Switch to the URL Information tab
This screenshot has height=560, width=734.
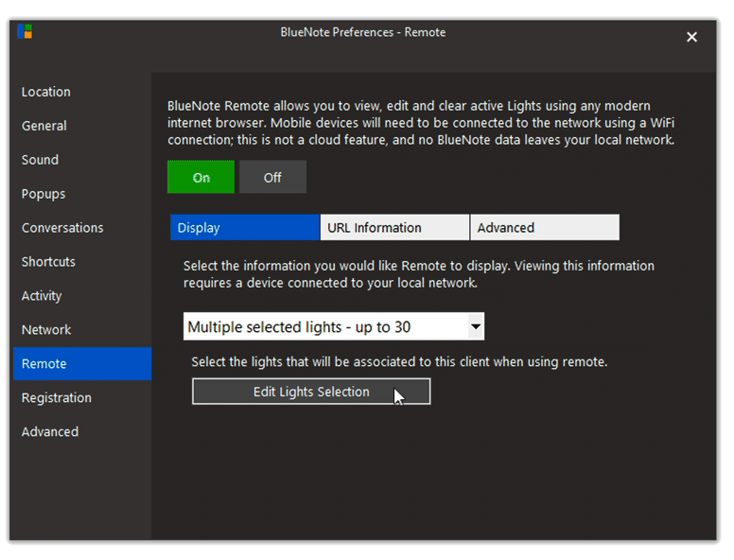point(394,228)
